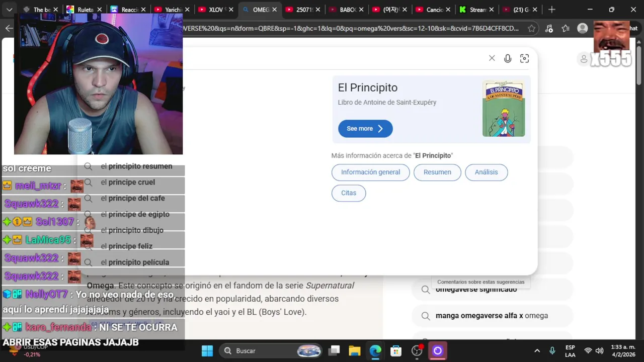
Task: Close the 'Ruleta' tab
Action: (x=100, y=10)
